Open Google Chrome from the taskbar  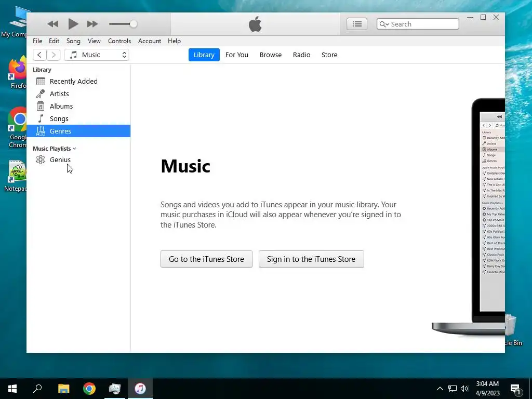(x=89, y=389)
